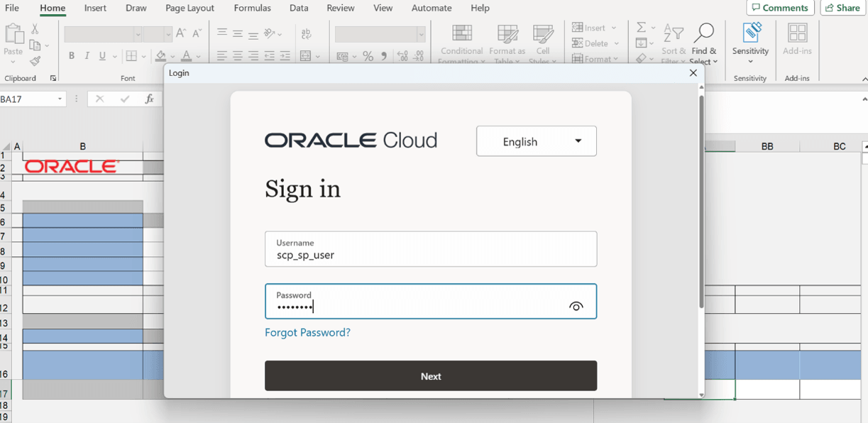Open the File menu

[x=12, y=8]
